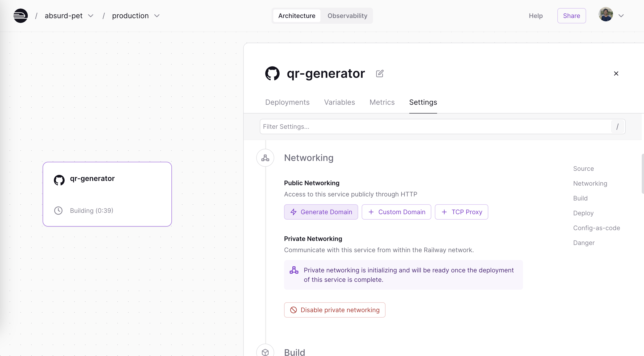Open the edit pencil next to qr-generator title
Screen dimensions: 644x356
tap(379, 73)
